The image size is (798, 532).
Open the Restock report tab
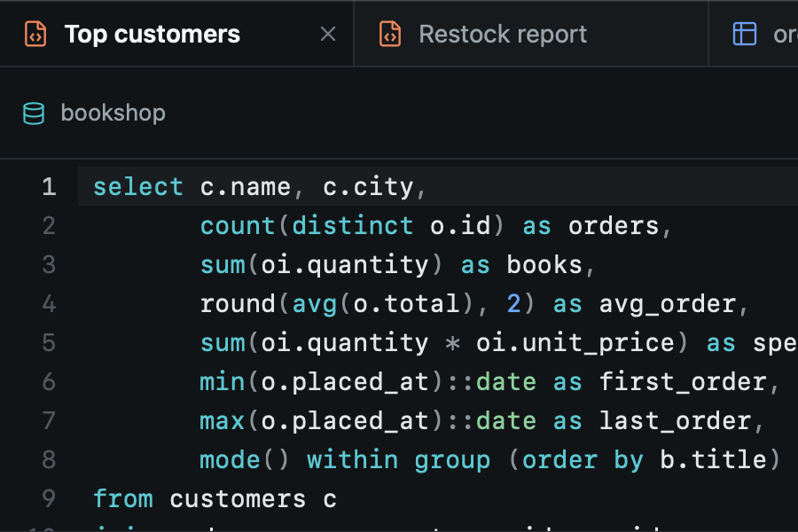point(531,34)
